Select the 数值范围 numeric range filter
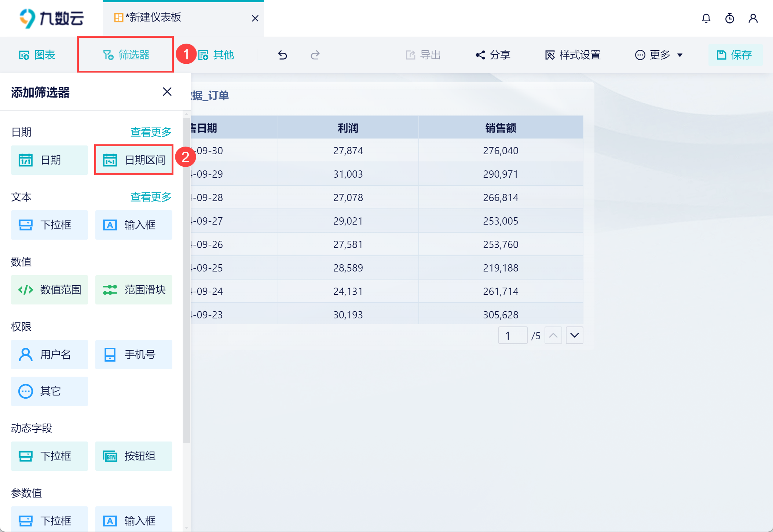The image size is (773, 532). click(x=49, y=290)
